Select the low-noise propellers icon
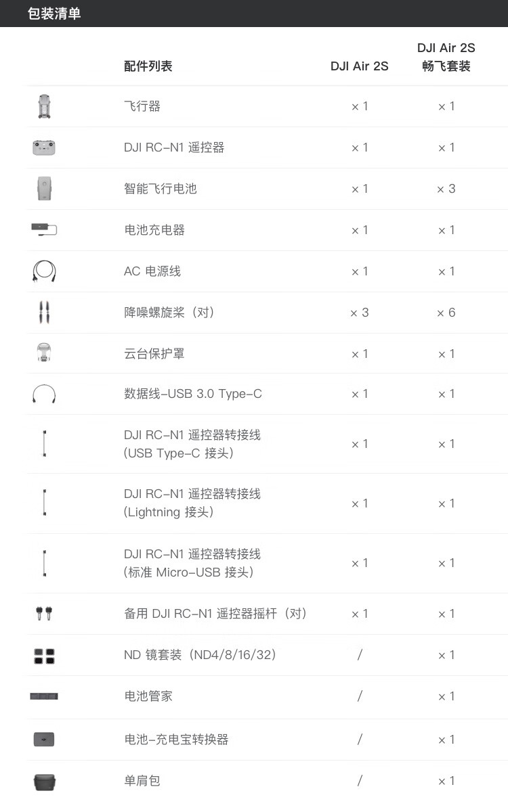Viewport: 508px width, 812px height. click(44, 312)
